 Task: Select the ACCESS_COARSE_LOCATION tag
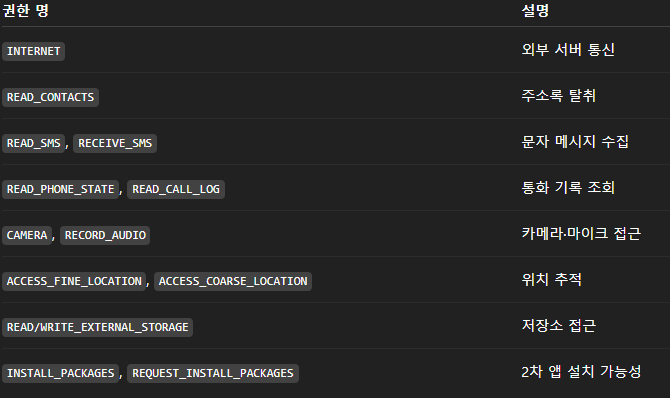233,281
